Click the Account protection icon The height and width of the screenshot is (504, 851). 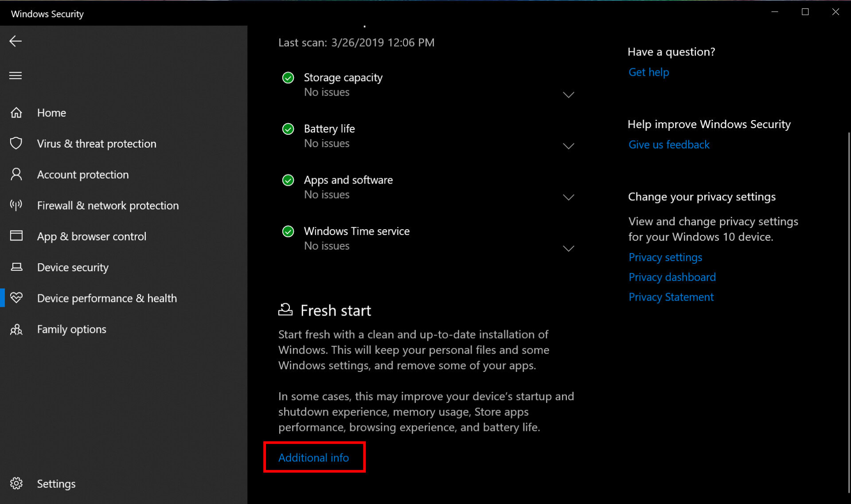coord(16,175)
